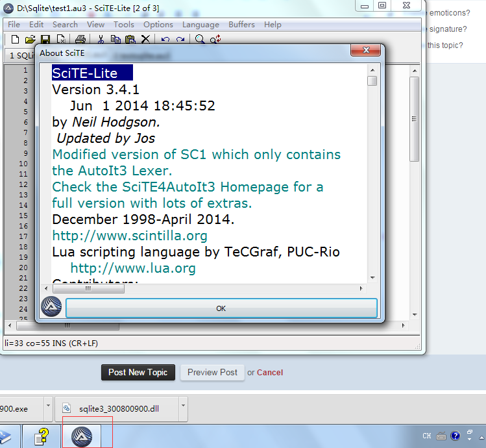
Task: Switch to the 1 SQLi buffer tab
Action: pyautogui.click(x=21, y=56)
